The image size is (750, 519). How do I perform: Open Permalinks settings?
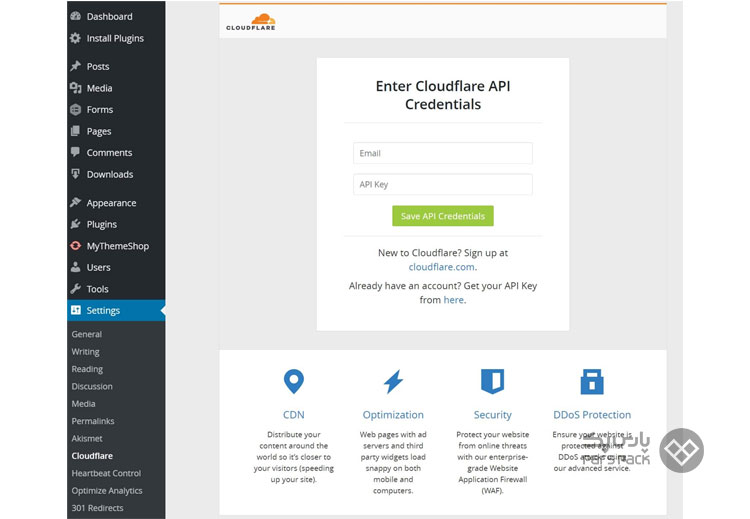click(93, 421)
